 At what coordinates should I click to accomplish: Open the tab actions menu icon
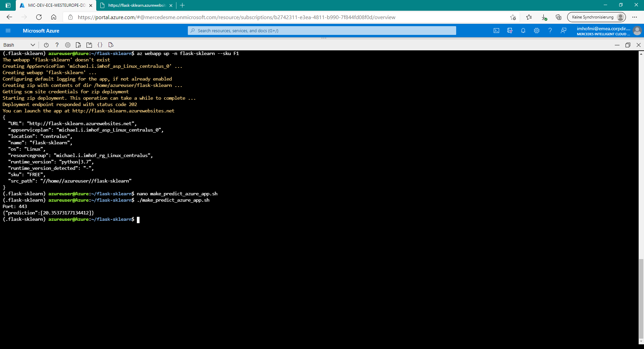coord(8,5)
